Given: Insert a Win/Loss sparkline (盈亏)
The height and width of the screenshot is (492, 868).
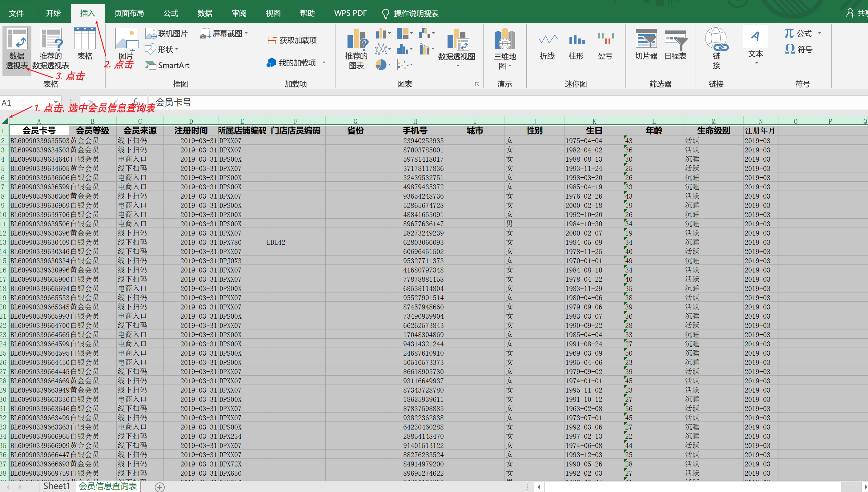Looking at the screenshot, I should click(605, 39).
